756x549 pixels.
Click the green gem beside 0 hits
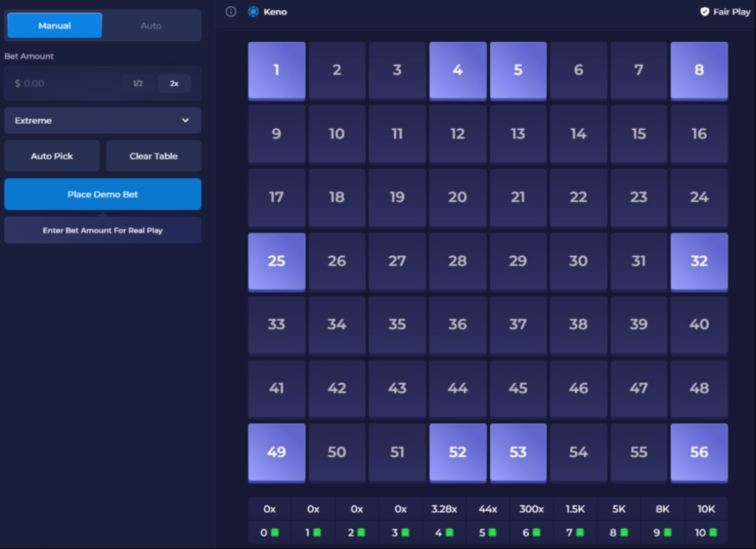point(275,533)
